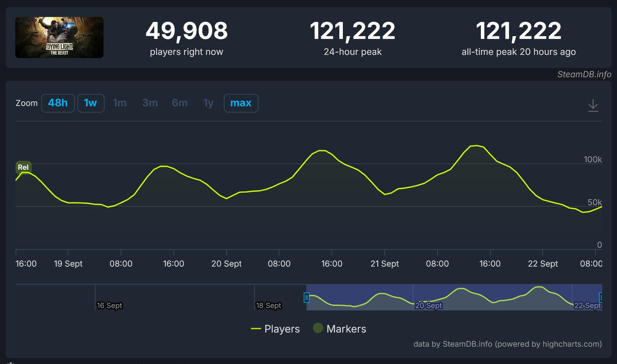
Task: Click the highcharts.com data credit line
Action: (x=507, y=344)
